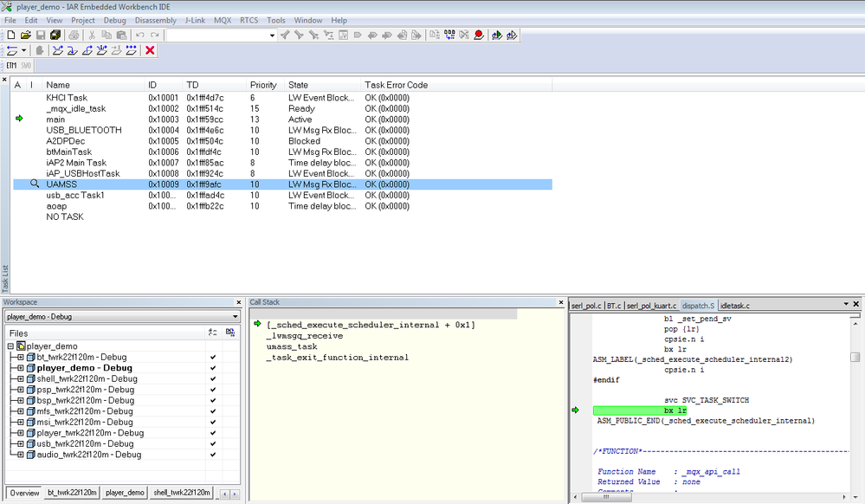This screenshot has height=504, width=865.
Task: Sort the task list by Priority column
Action: pos(263,85)
